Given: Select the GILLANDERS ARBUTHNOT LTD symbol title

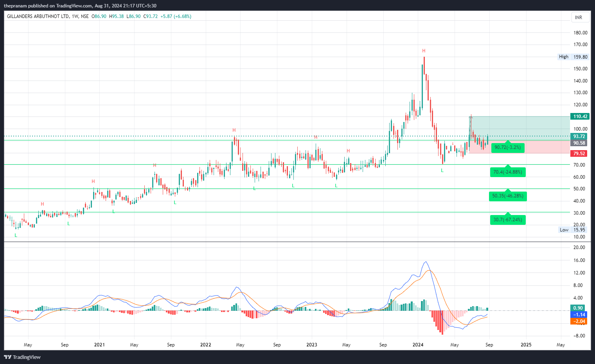Looking at the screenshot, I should 38,16.
